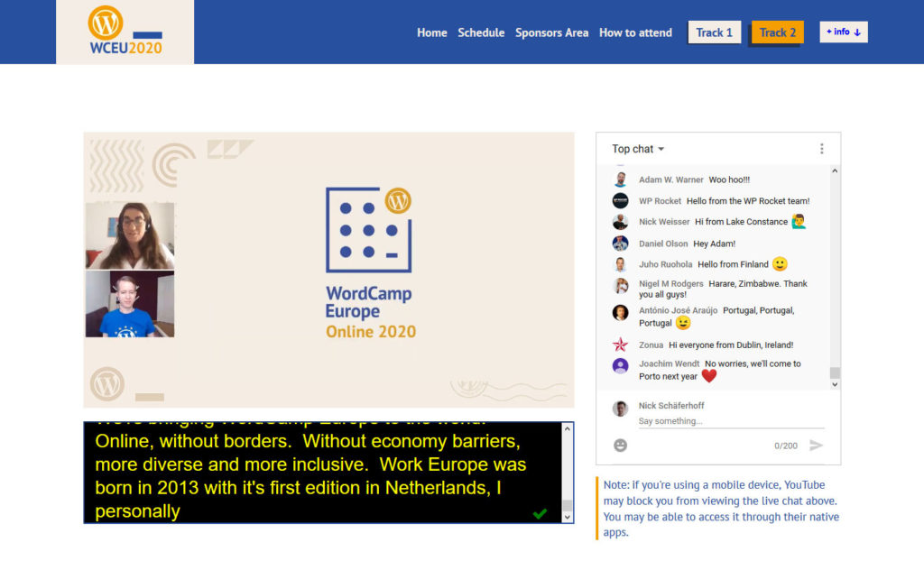
Task: Click the woman speaker video thumbnail
Action: [130, 235]
